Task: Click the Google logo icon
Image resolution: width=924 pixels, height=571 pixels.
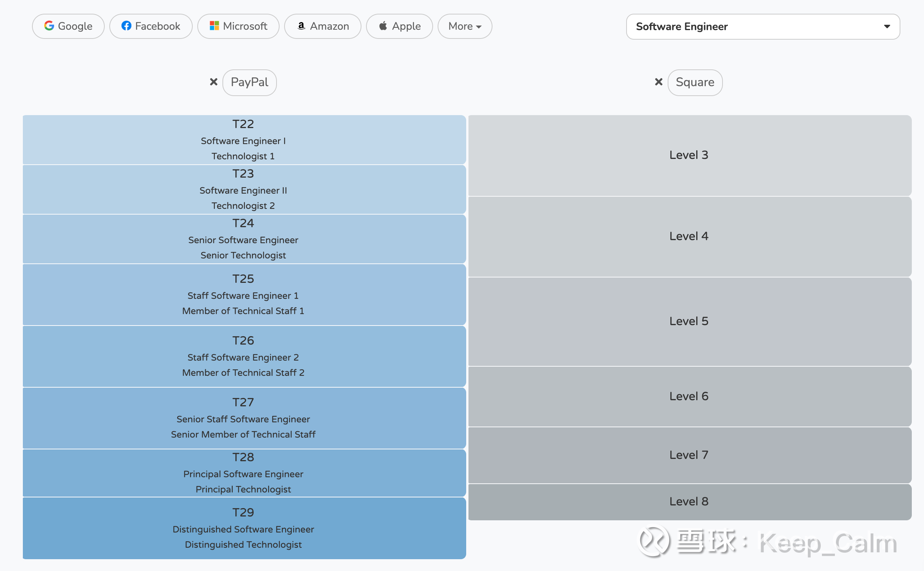Action: (x=49, y=26)
